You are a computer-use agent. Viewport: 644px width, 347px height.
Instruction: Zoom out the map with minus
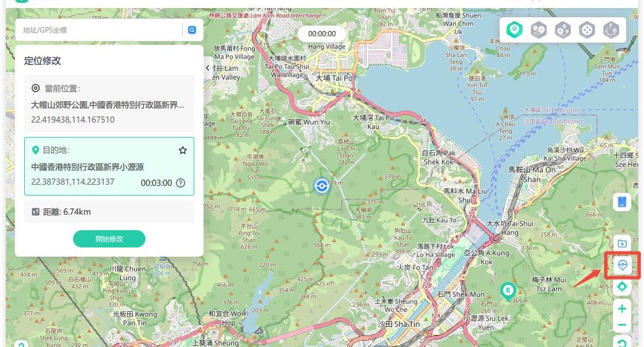point(622,325)
